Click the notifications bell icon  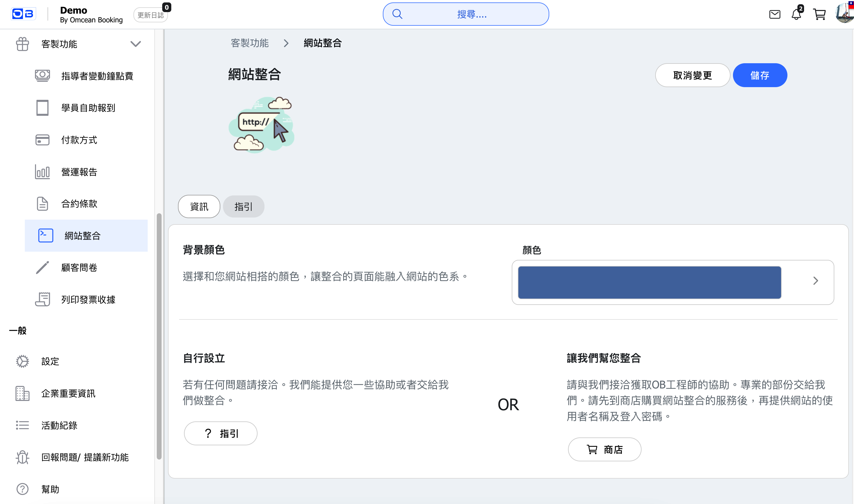[796, 14]
